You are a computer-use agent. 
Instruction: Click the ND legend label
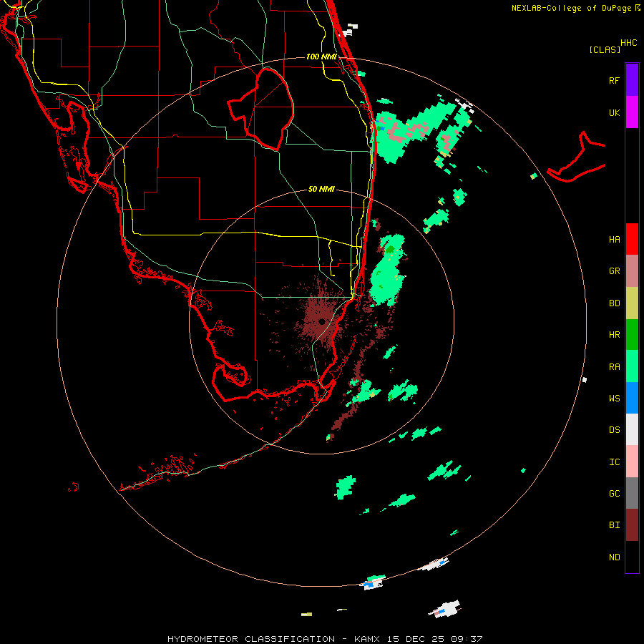click(x=614, y=557)
